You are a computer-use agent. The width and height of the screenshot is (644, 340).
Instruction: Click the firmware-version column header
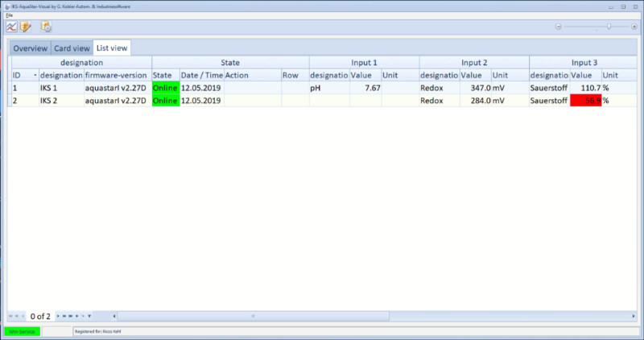tap(116, 75)
